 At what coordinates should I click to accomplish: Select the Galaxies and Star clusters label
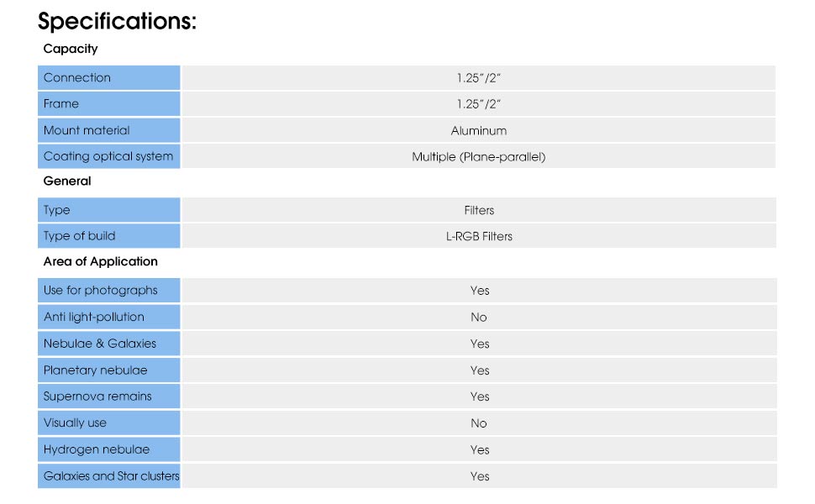(111, 476)
